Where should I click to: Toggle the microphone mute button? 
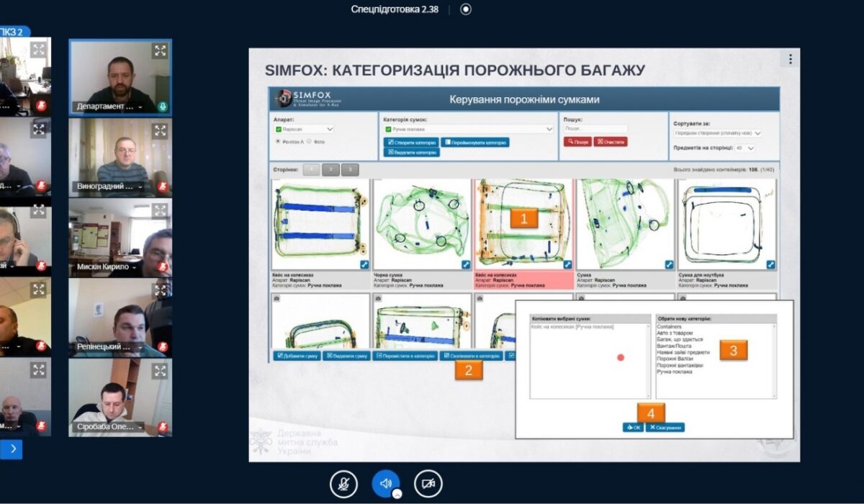344,484
